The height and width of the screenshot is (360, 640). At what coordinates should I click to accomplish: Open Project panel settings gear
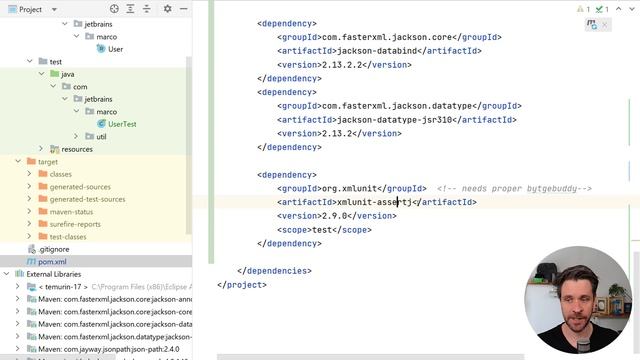[167, 9]
